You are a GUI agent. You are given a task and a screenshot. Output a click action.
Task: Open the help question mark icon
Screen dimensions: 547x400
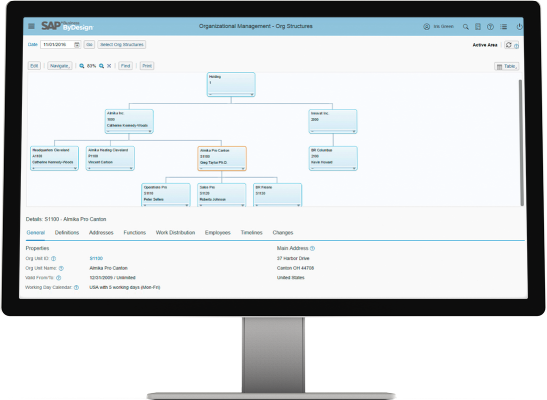tap(490, 27)
